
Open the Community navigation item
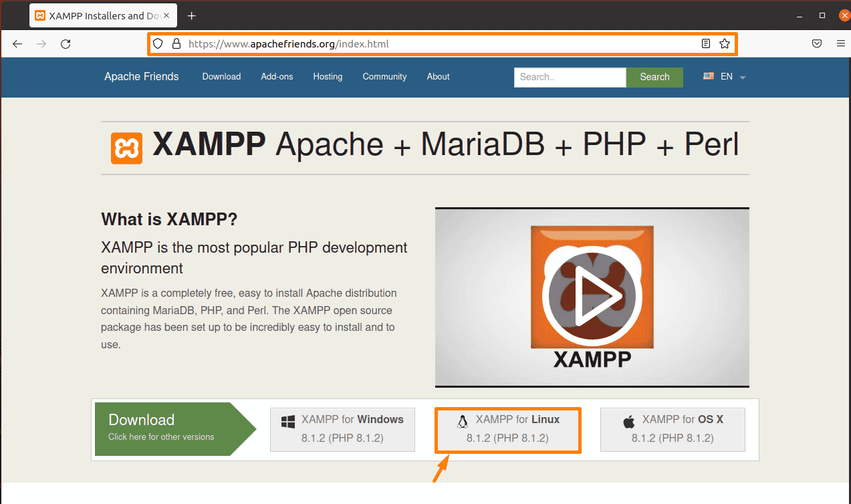tap(384, 77)
